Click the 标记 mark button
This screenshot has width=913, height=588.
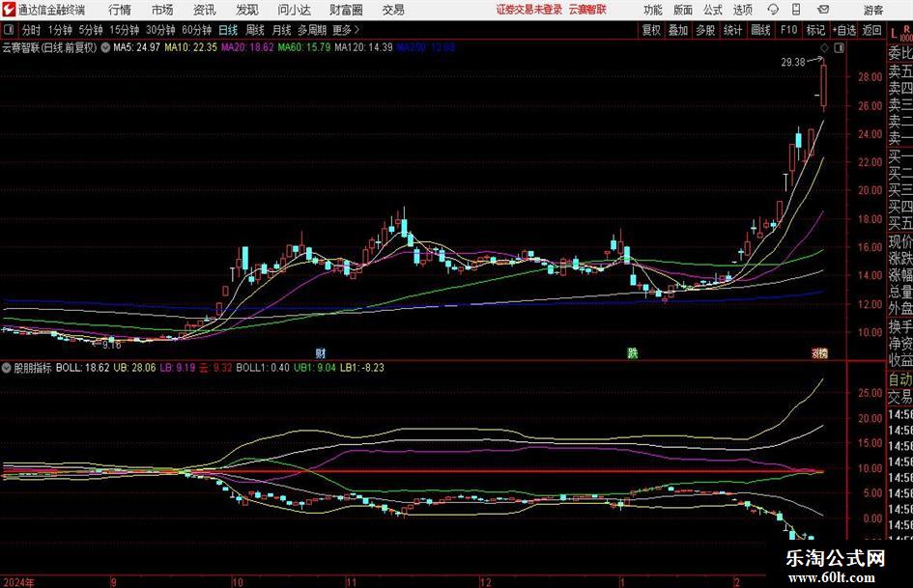[x=815, y=30]
